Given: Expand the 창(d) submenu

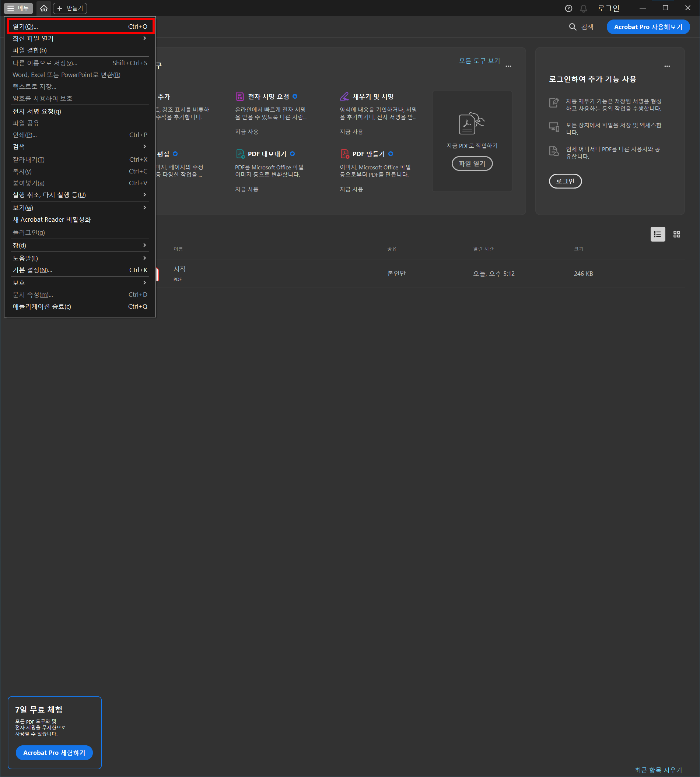Looking at the screenshot, I should (x=80, y=245).
